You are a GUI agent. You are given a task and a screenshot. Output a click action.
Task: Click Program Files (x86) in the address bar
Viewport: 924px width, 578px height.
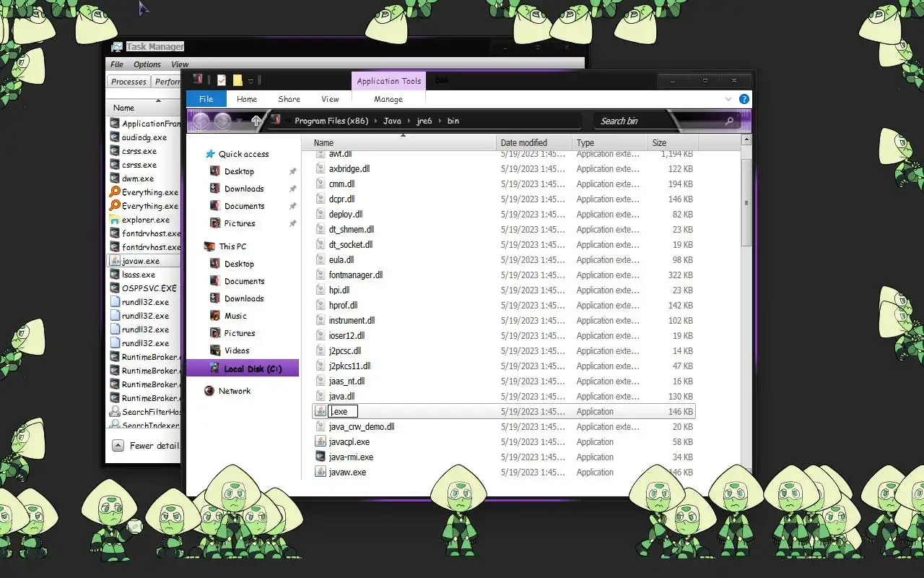tap(331, 121)
